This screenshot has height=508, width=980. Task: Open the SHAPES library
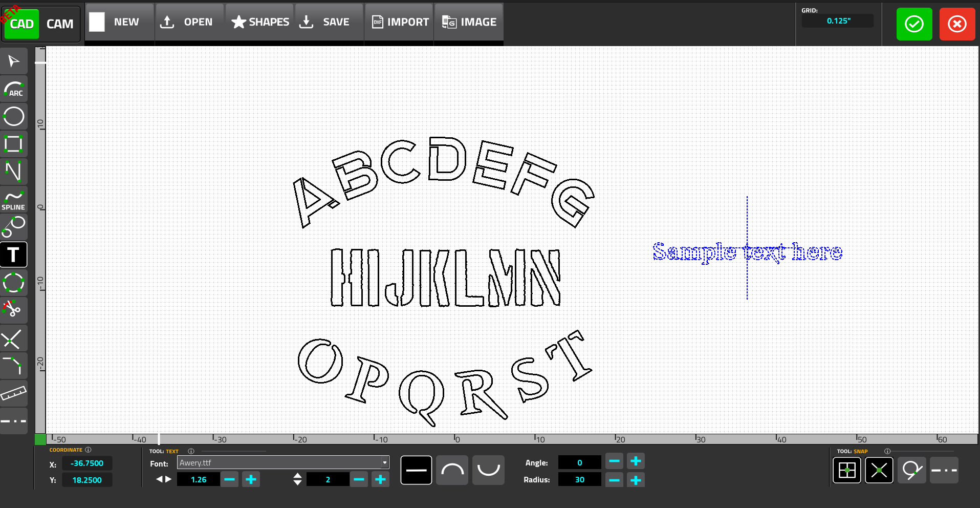tap(259, 22)
